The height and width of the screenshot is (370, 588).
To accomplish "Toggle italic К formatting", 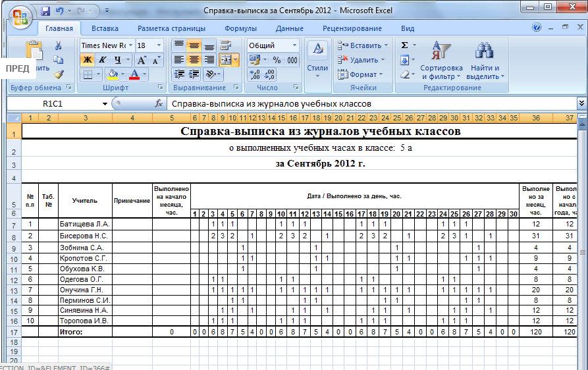I will click(x=102, y=60).
